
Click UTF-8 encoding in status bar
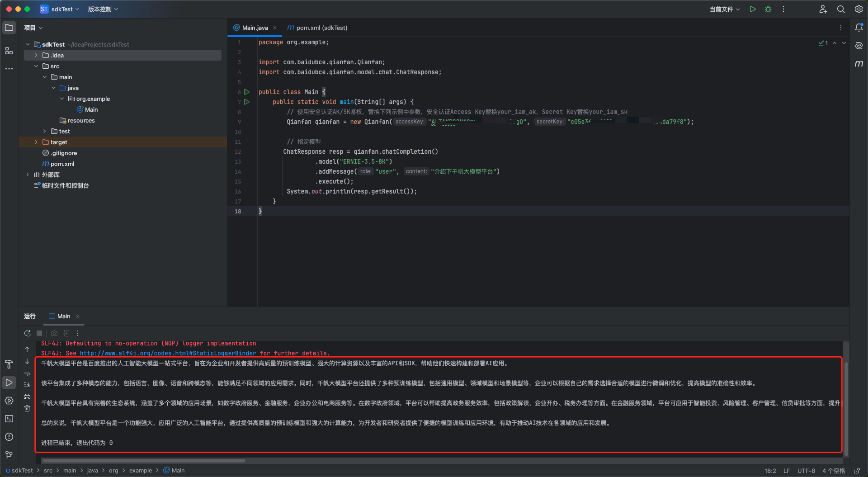pos(806,471)
